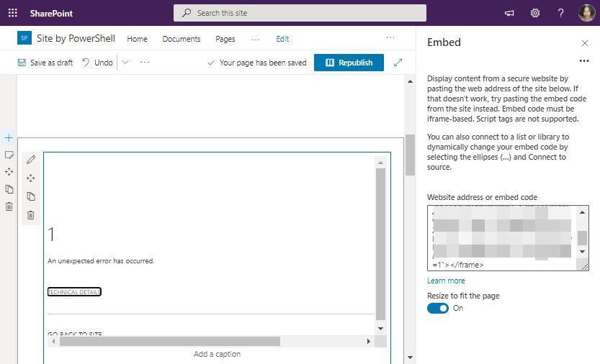This screenshot has width=600, height=364.
Task: Click the embed code box scroll down arrow
Action: (x=583, y=252)
